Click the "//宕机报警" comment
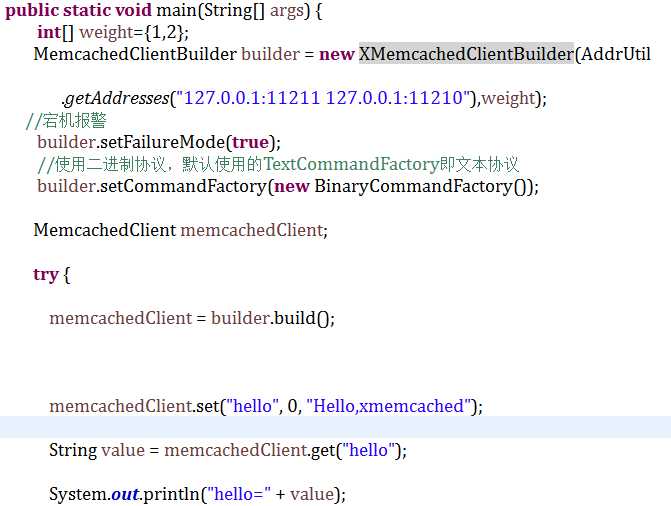 [x=66, y=121]
